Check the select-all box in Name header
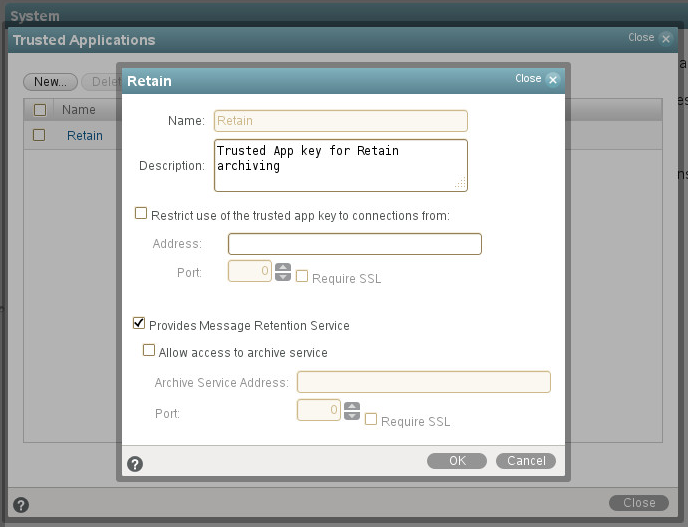 coord(40,110)
